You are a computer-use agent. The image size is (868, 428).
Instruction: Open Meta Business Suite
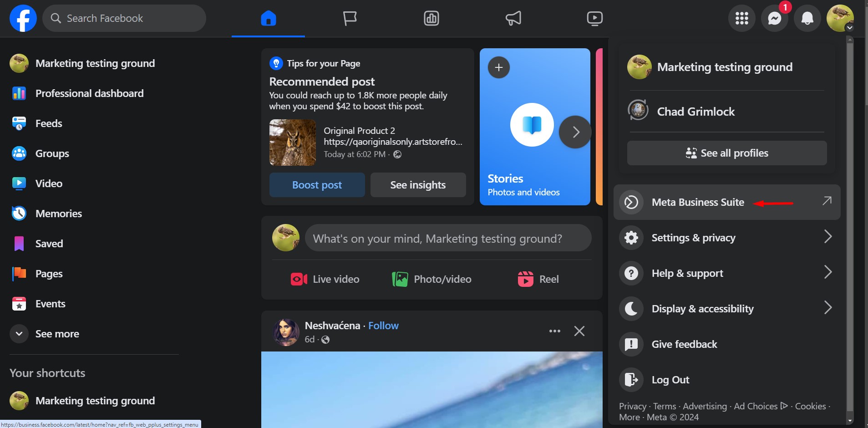[727, 202]
